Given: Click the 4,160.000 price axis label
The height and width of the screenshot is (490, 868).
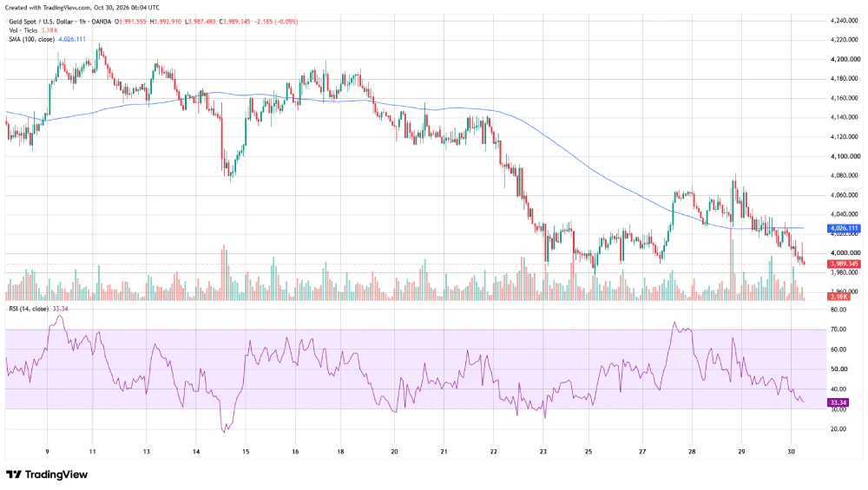Looking at the screenshot, I should 845,98.
